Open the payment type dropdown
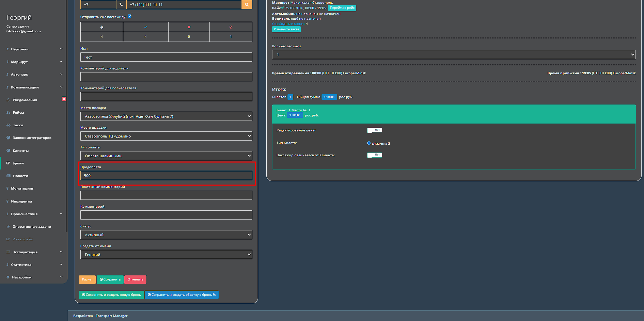This screenshot has height=321, width=644. [166, 156]
